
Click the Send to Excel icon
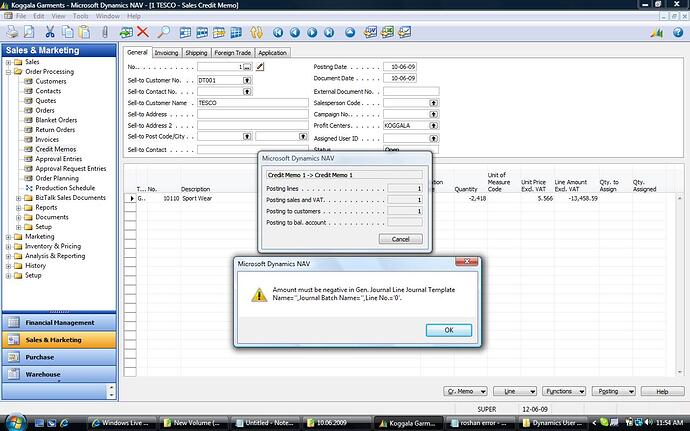[387, 32]
